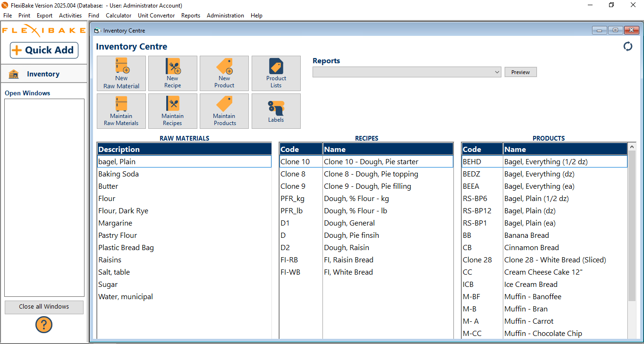The height and width of the screenshot is (344, 644).
Task: Select raw material 'Baking Soda'
Action: pos(184,174)
